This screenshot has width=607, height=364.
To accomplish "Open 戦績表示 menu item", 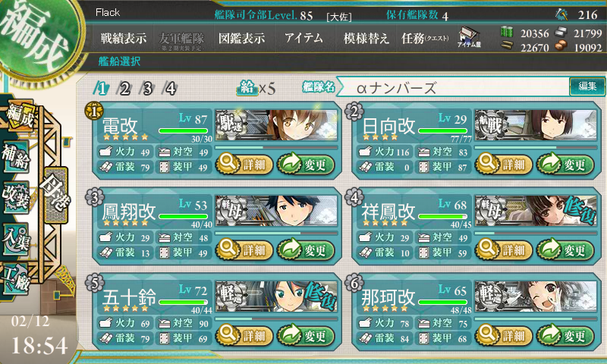I will (x=124, y=38).
